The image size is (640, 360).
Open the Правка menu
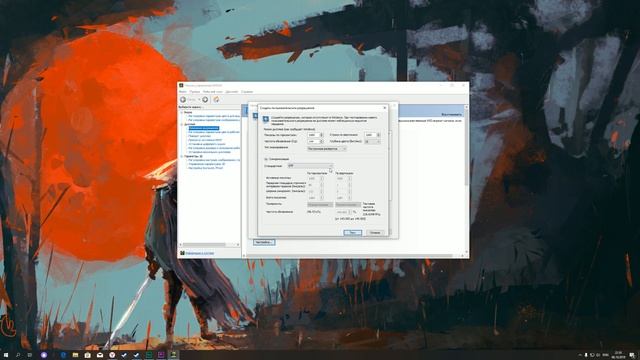click(194, 92)
